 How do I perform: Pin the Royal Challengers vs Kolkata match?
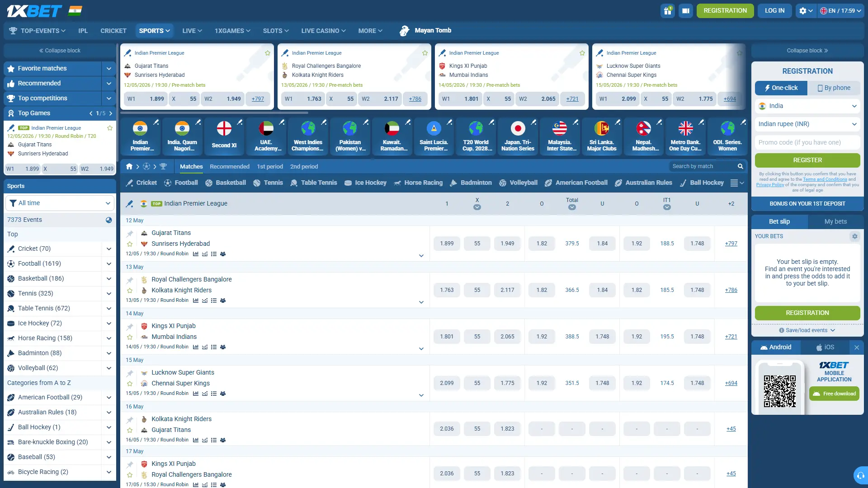tap(130, 280)
